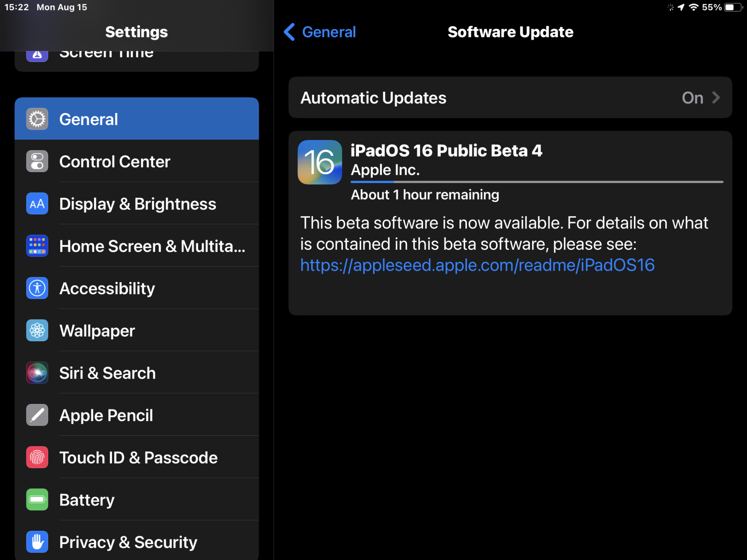Click the update download progress bar
This screenshot has width=747, height=560.
click(x=536, y=182)
